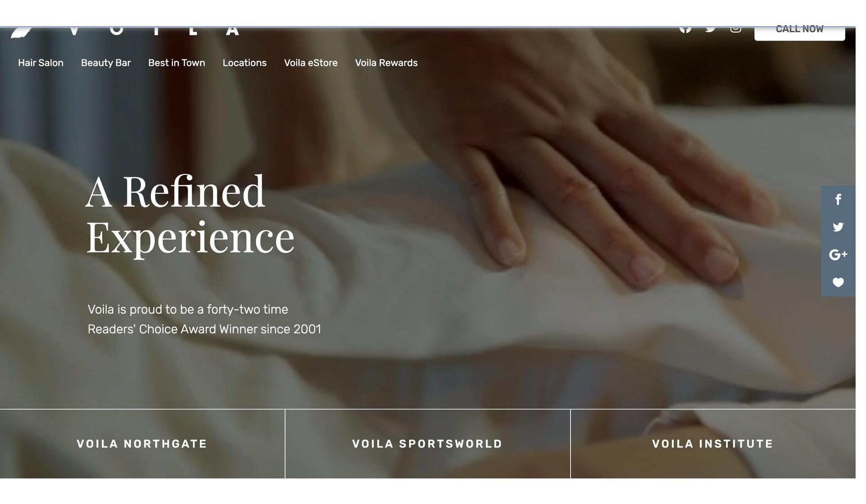Select the Voila Sportsworld location panel
The height and width of the screenshot is (504, 866).
click(428, 444)
